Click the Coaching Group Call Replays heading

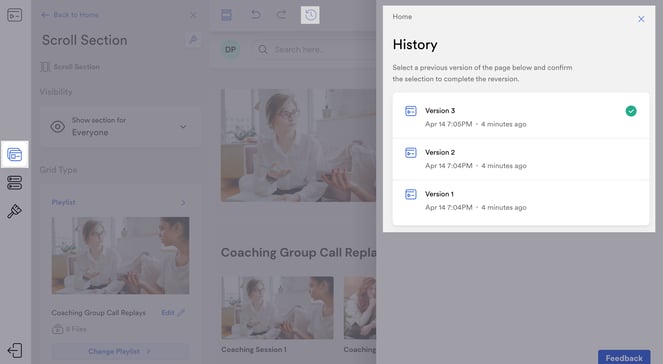299,252
